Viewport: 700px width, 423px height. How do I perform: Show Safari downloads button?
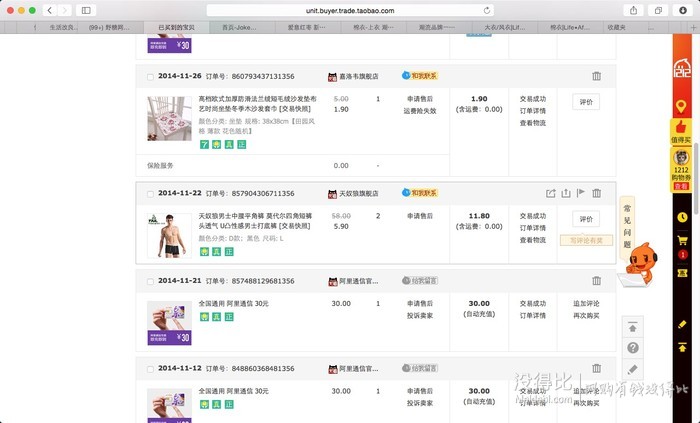[683, 10]
